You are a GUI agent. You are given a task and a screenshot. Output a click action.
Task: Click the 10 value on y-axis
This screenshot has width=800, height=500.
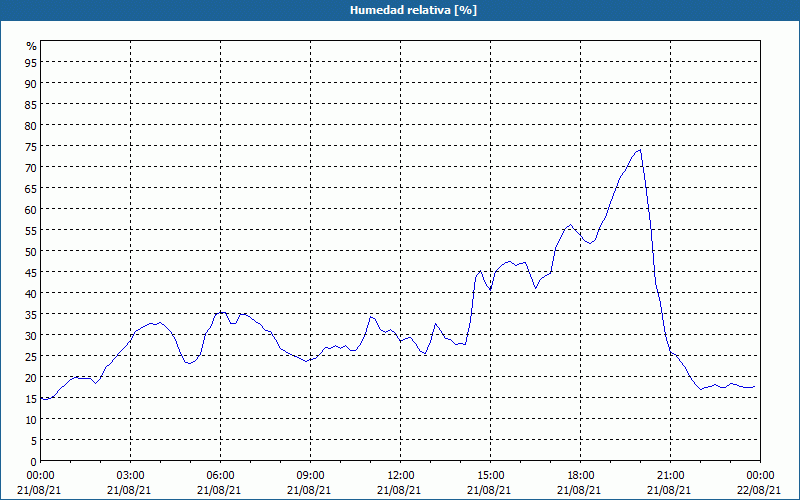(x=31, y=419)
